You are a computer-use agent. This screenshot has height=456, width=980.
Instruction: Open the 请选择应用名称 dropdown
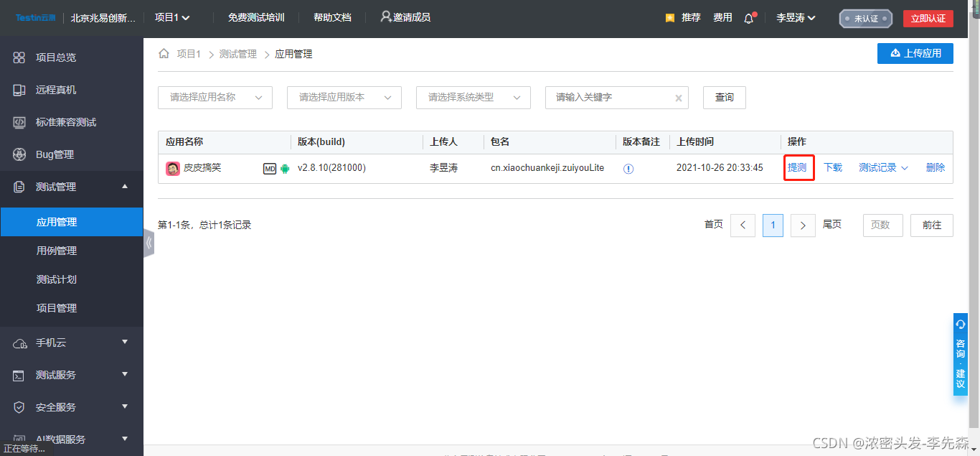[215, 98]
